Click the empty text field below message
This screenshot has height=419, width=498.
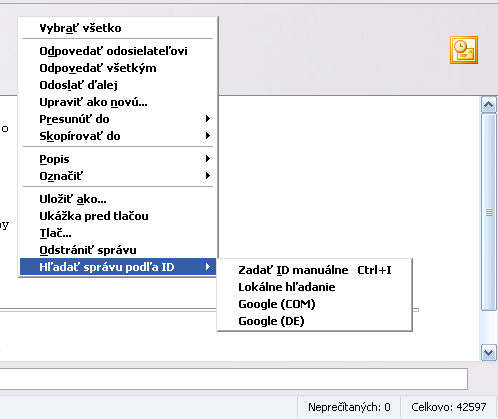point(233,379)
